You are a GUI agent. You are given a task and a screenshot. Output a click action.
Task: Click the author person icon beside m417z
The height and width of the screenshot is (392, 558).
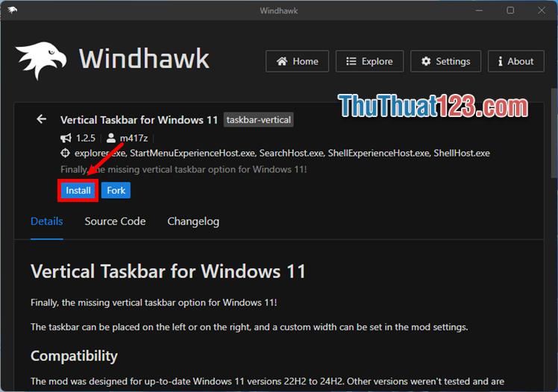pyautogui.click(x=111, y=138)
